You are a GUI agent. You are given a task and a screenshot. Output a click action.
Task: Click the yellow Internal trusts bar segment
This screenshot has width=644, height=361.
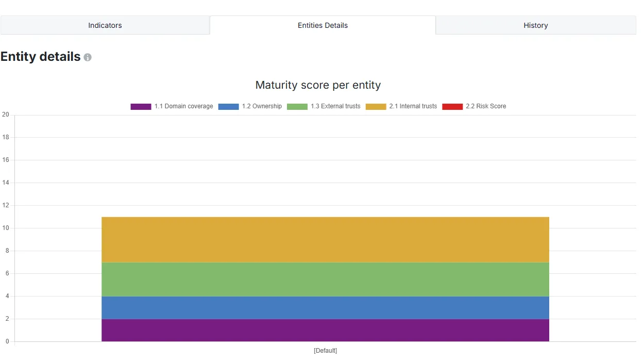[x=325, y=239]
